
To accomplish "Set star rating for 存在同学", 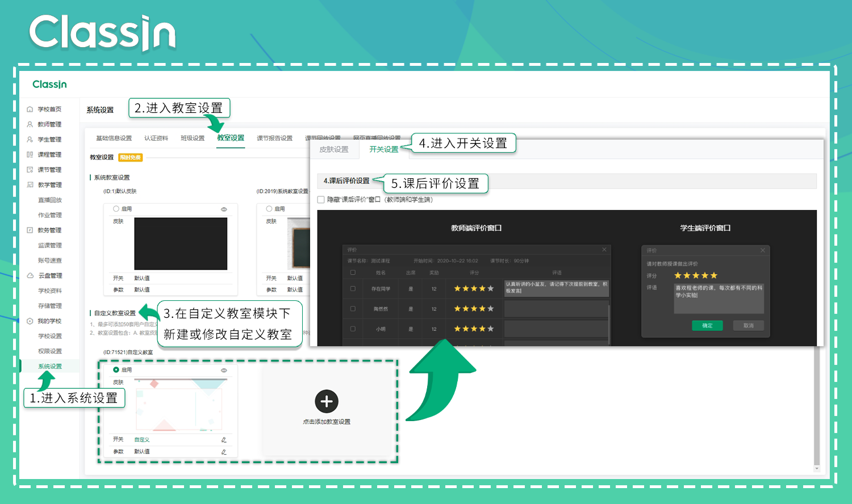I will pyautogui.click(x=474, y=288).
